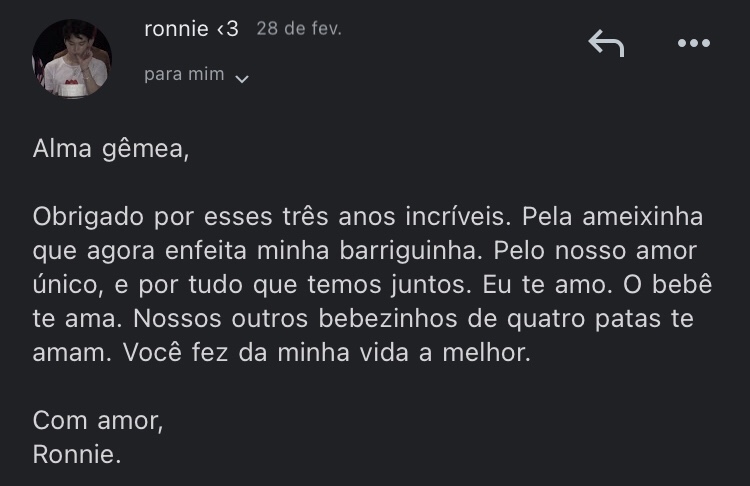
Task: Click the signature 'Ronnie.'
Action: (77, 454)
